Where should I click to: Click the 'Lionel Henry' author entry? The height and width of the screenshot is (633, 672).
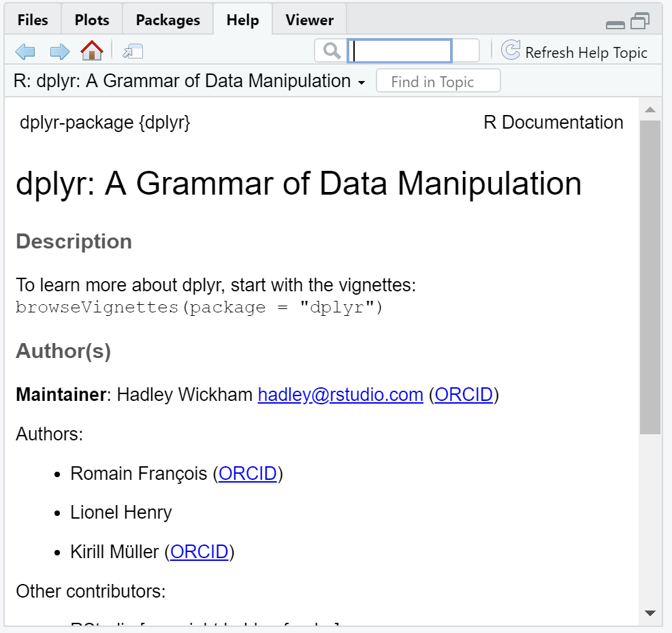click(x=121, y=513)
